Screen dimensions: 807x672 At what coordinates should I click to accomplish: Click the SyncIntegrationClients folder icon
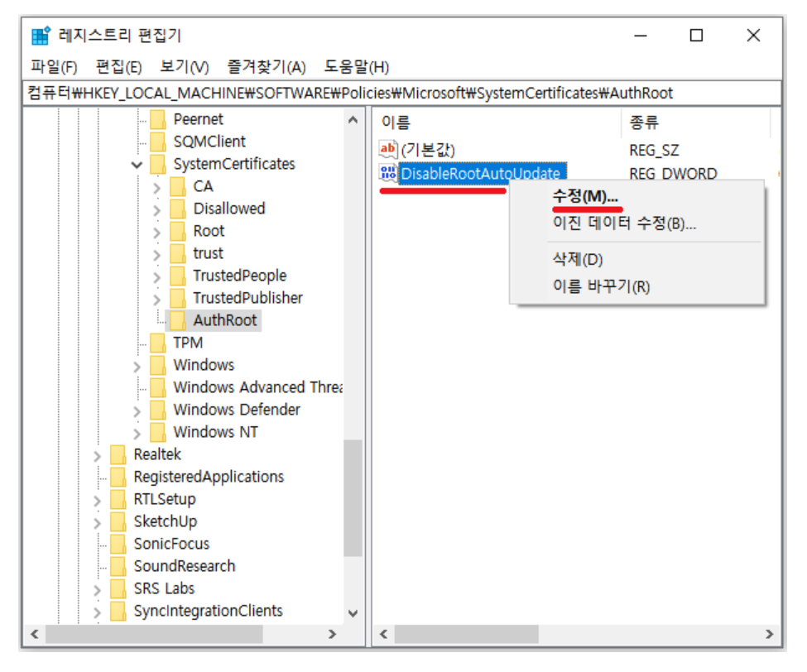click(x=118, y=612)
